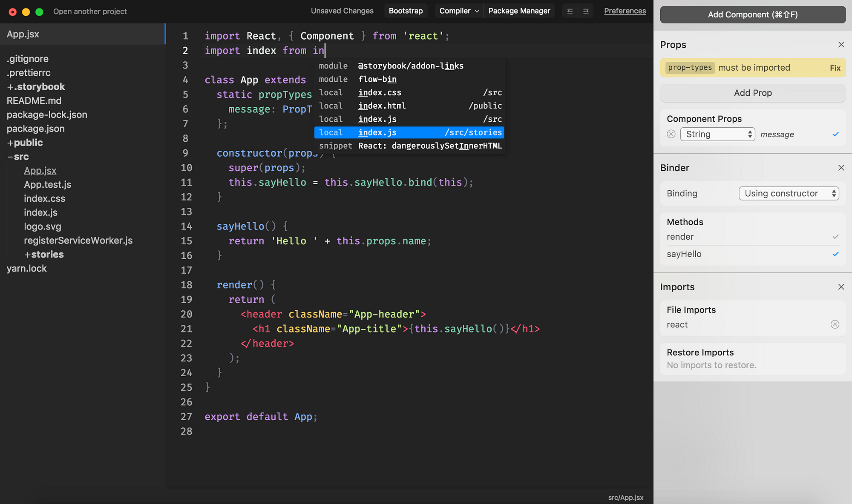The height and width of the screenshot is (504, 852).
Task: Click the Add Prop button
Action: (753, 93)
